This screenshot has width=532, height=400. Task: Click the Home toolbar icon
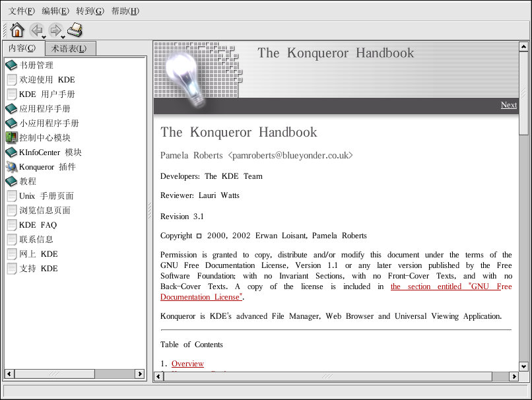tap(17, 30)
